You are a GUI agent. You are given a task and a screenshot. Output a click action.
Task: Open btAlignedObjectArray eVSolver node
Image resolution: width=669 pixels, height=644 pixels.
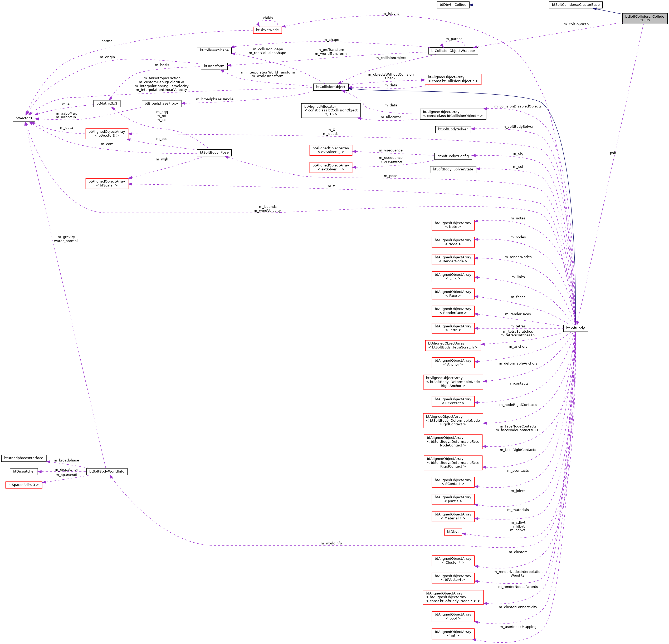click(x=331, y=150)
